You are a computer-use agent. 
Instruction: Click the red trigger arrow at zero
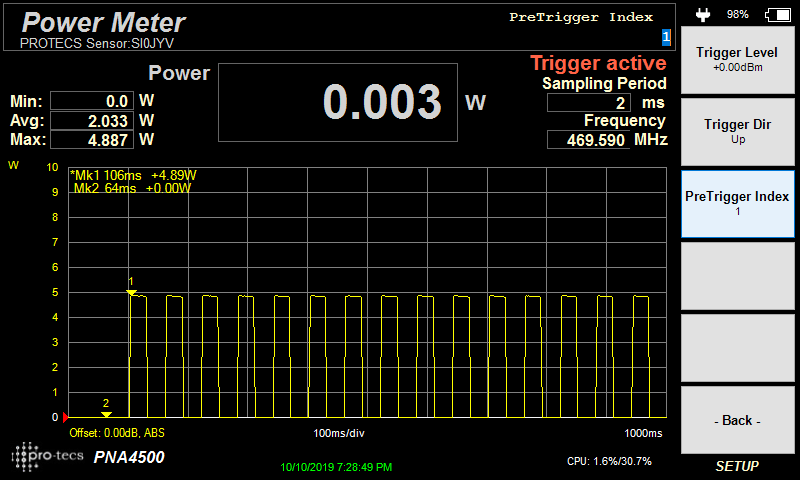66,416
